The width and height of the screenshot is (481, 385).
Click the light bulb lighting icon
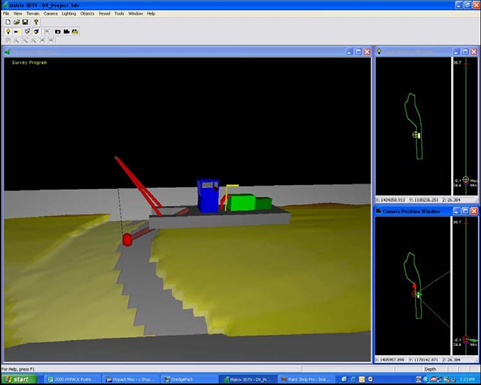8,31
